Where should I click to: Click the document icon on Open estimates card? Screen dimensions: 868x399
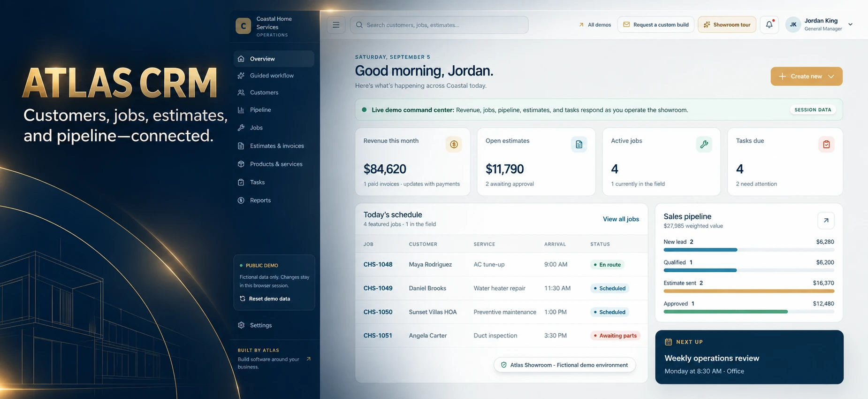(x=579, y=145)
